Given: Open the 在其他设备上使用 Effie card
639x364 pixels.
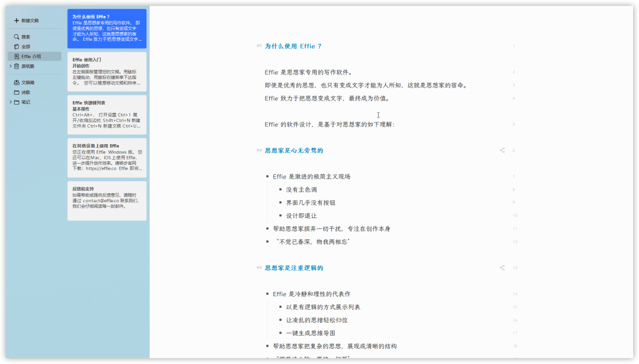Looking at the screenshot, I should pyautogui.click(x=106, y=158).
